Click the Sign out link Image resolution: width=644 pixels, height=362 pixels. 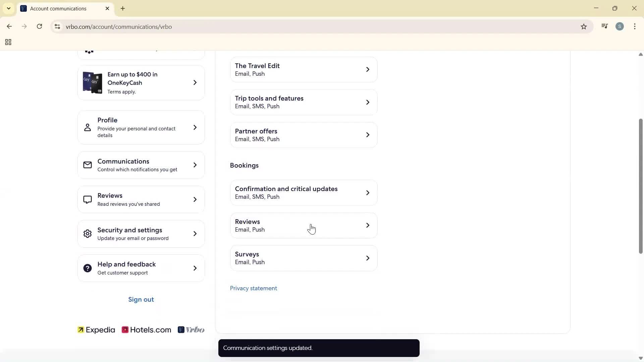click(141, 299)
